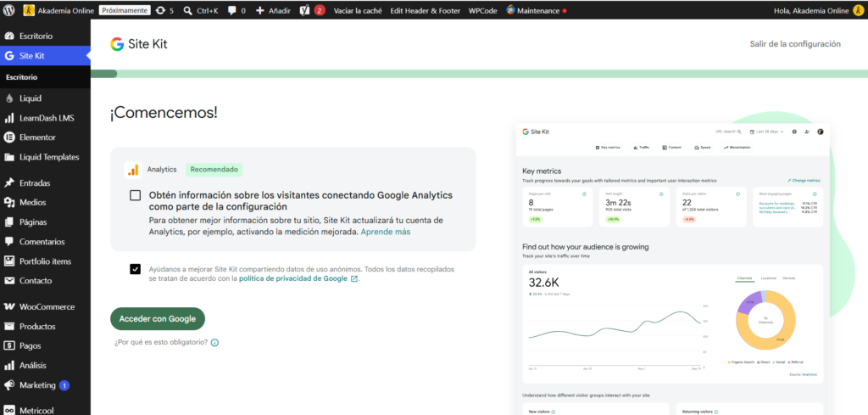Open the Metricool infinity icon

(x=8, y=411)
